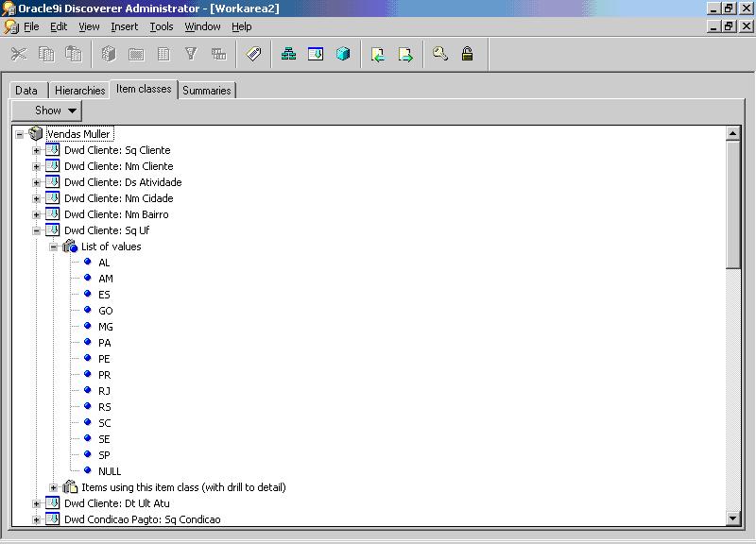Click the hierarchy tree toolbar icon
Image resolution: width=756 pixels, height=544 pixels.
click(x=289, y=55)
